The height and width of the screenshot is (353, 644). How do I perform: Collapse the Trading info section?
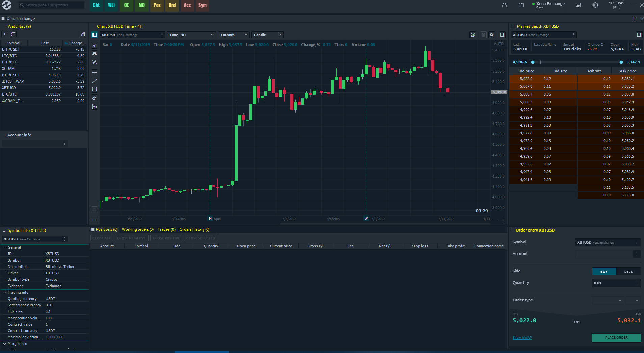[x=5, y=292]
